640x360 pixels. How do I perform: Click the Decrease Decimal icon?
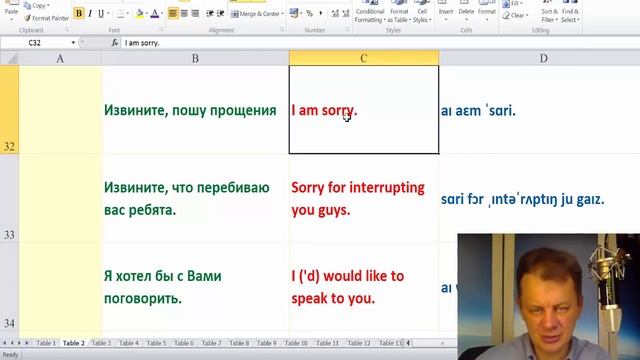click(x=346, y=13)
